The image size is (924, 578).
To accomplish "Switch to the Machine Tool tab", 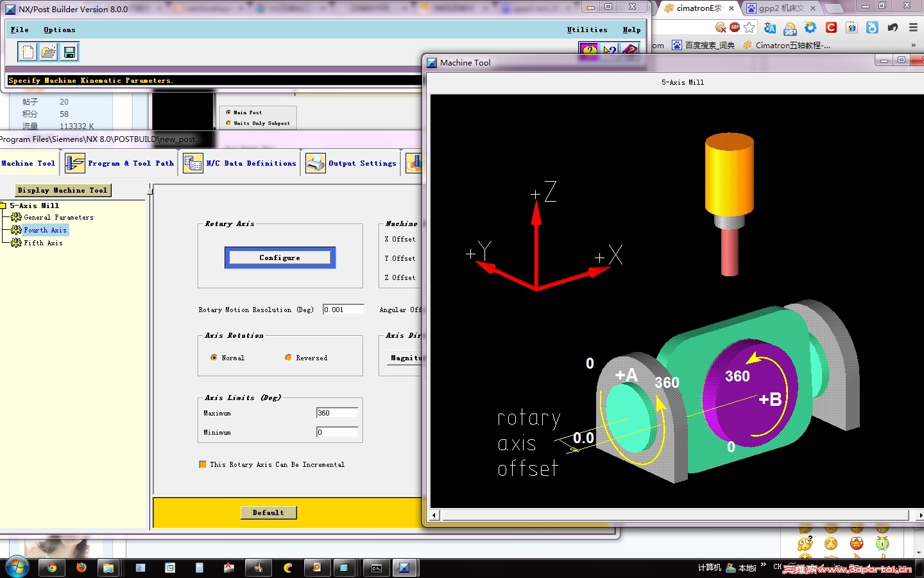I will coord(29,163).
